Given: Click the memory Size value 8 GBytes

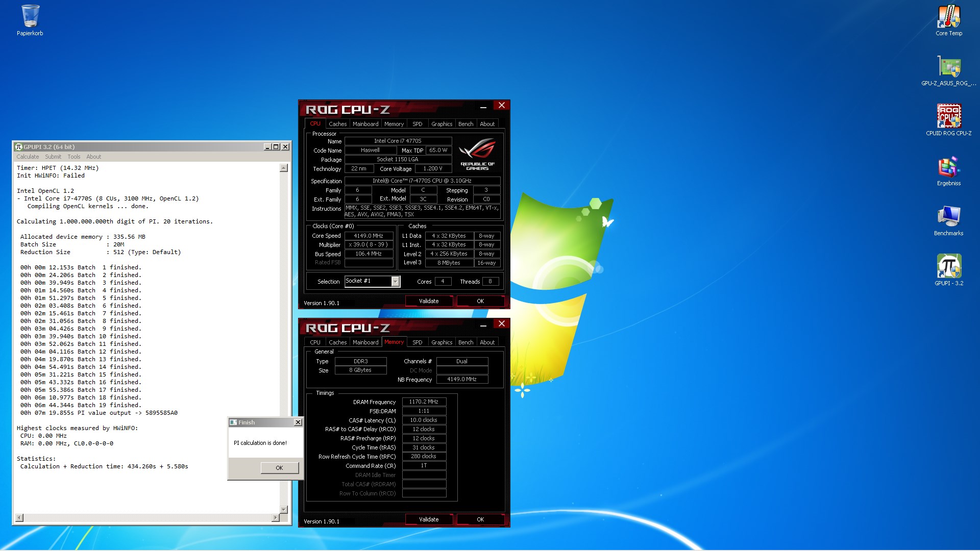Looking at the screenshot, I should point(360,370).
